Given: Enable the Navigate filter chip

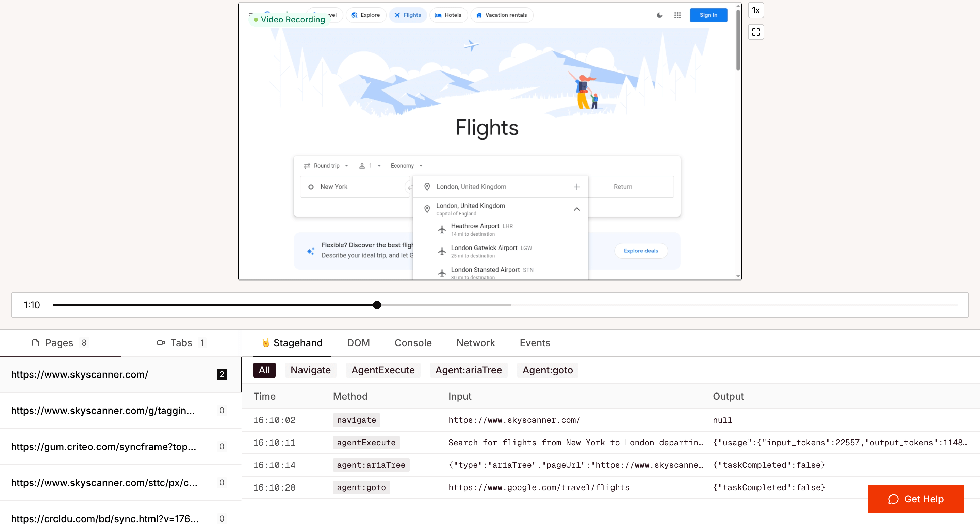Looking at the screenshot, I should tap(310, 370).
